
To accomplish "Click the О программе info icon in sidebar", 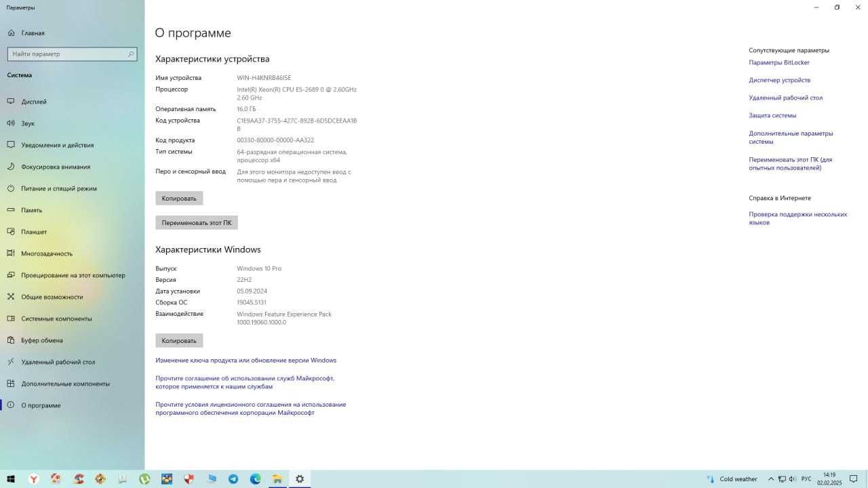I will [11, 405].
